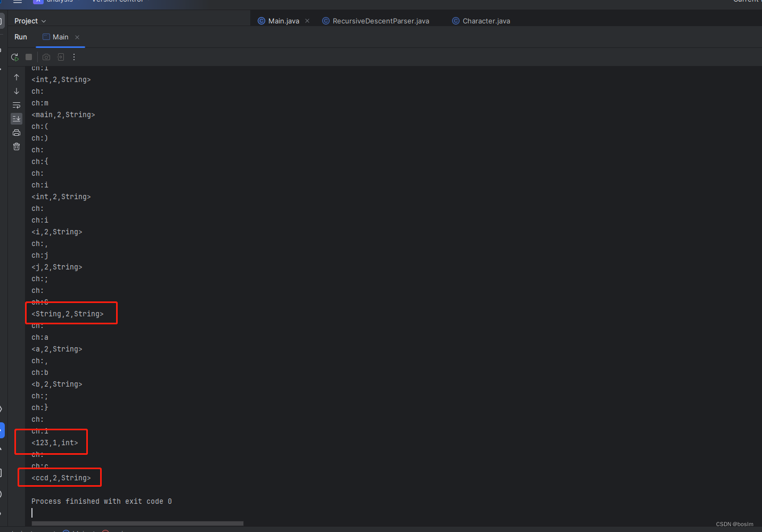Click the console horizontal scrollbar
The width and height of the screenshot is (762, 532).
coord(137,523)
